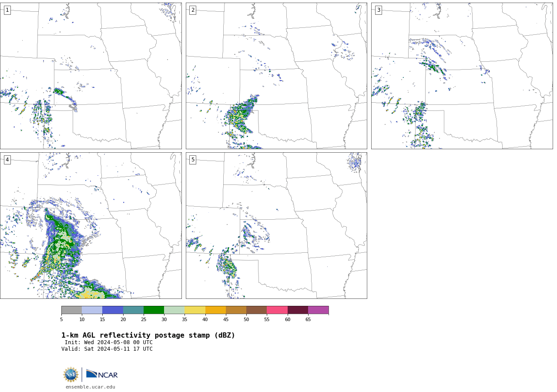
Task: Click the pale green 30-35 dBZ swatch
Action: tap(174, 310)
